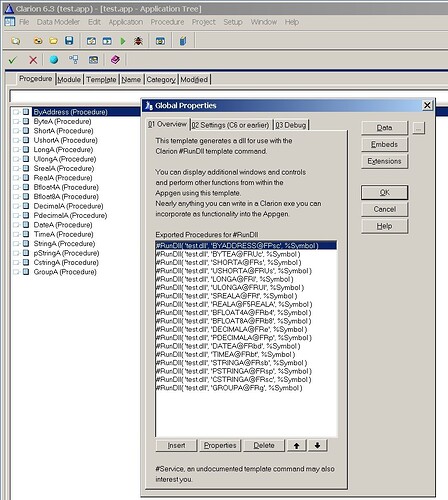This screenshot has width=448, height=500.
Task: Click the pick/open icon with red ring
Action: coord(38,41)
